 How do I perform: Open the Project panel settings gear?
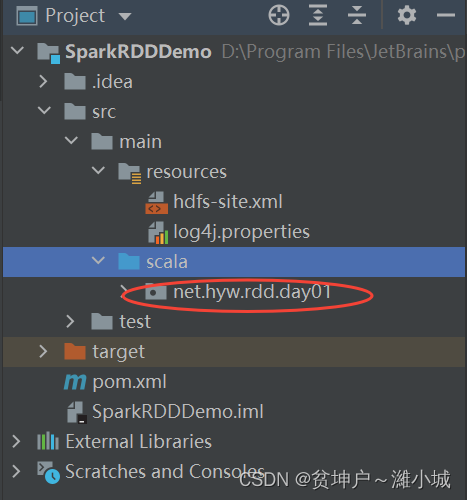tap(407, 15)
